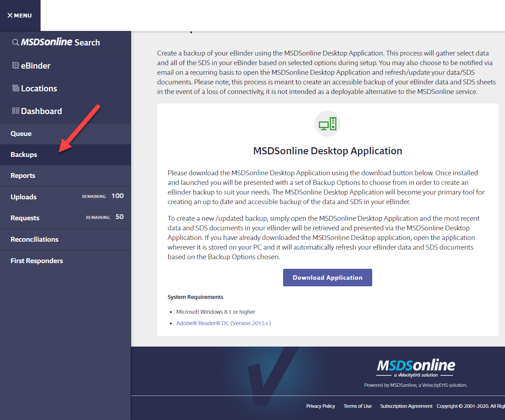Click the Download Application button
The width and height of the screenshot is (505, 420).
[x=328, y=278]
